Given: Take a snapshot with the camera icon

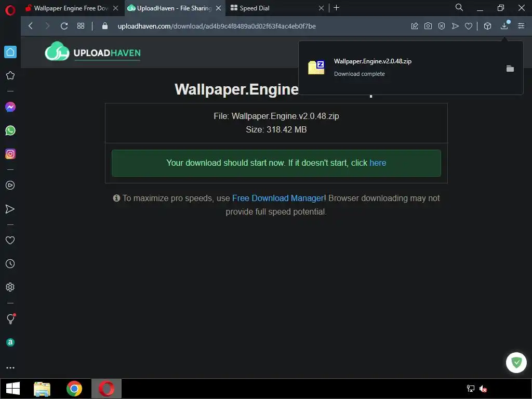Looking at the screenshot, I should pyautogui.click(x=428, y=26).
